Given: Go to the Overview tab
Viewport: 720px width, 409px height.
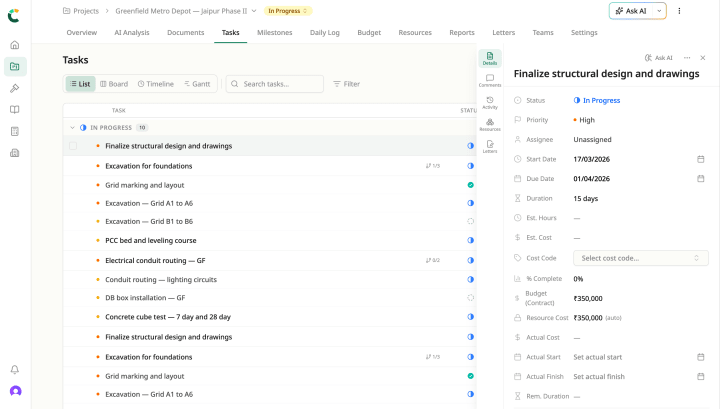Looking at the screenshot, I should tap(82, 33).
